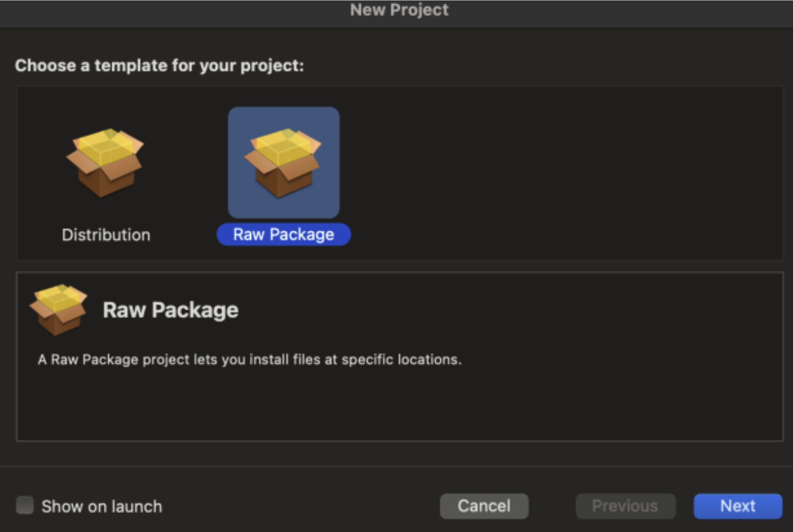Cancel the New Project dialog
This screenshot has height=532, width=793.
tap(484, 506)
